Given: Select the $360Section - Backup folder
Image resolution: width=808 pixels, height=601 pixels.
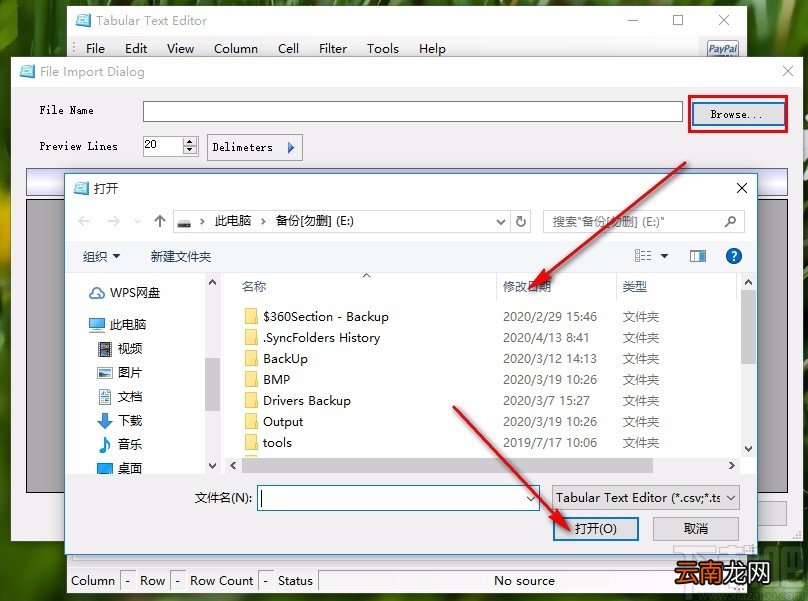Looking at the screenshot, I should point(316,316).
